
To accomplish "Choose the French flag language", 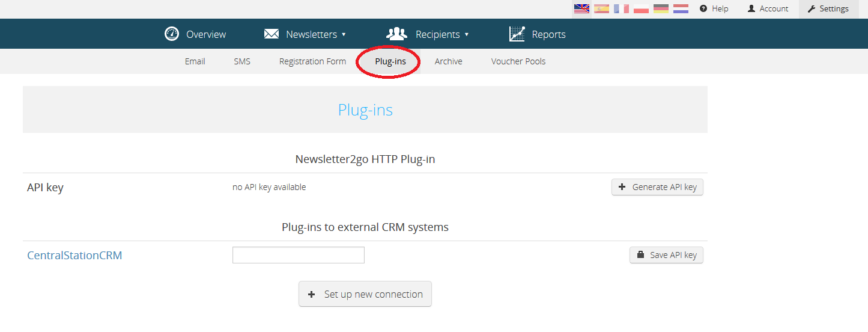I will [621, 8].
